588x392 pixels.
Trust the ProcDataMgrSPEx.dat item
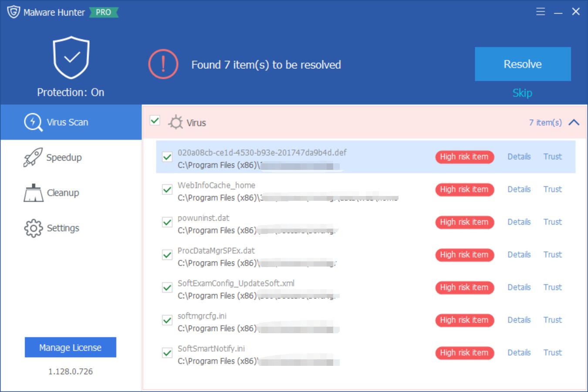coord(552,254)
